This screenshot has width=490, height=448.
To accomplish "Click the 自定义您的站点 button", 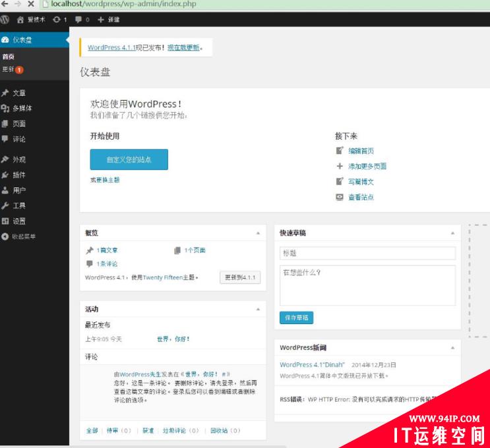I will (129, 159).
